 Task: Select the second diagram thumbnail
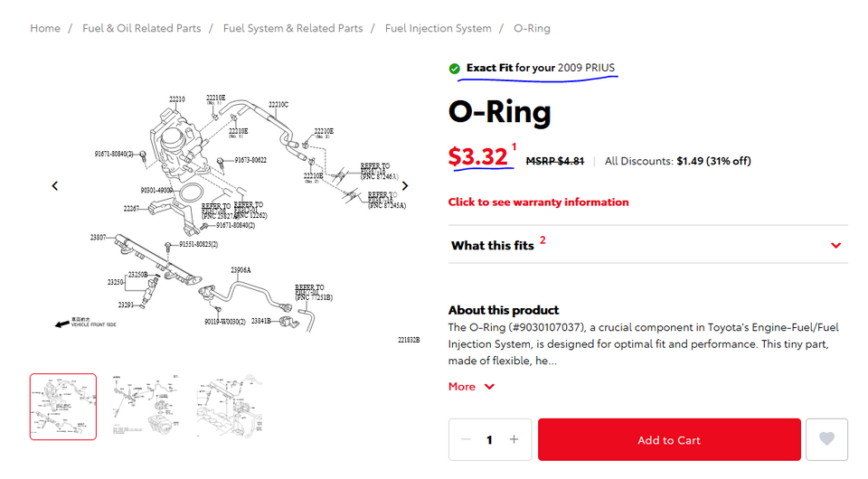pyautogui.click(x=146, y=407)
